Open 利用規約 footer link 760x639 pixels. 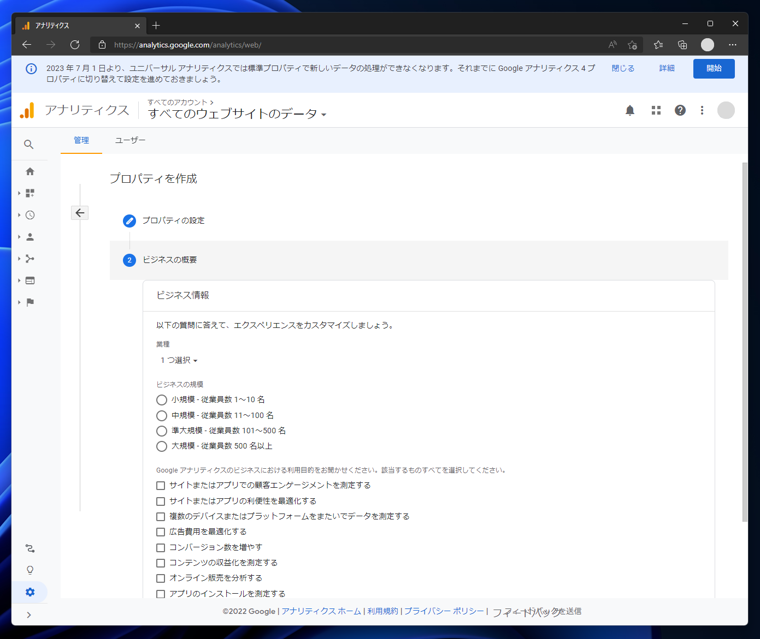tap(382, 611)
